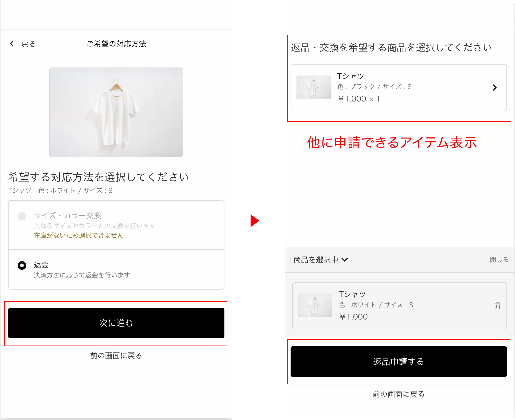
Task: Click the 在庫がないため選択できません warning text
Action: point(78,235)
